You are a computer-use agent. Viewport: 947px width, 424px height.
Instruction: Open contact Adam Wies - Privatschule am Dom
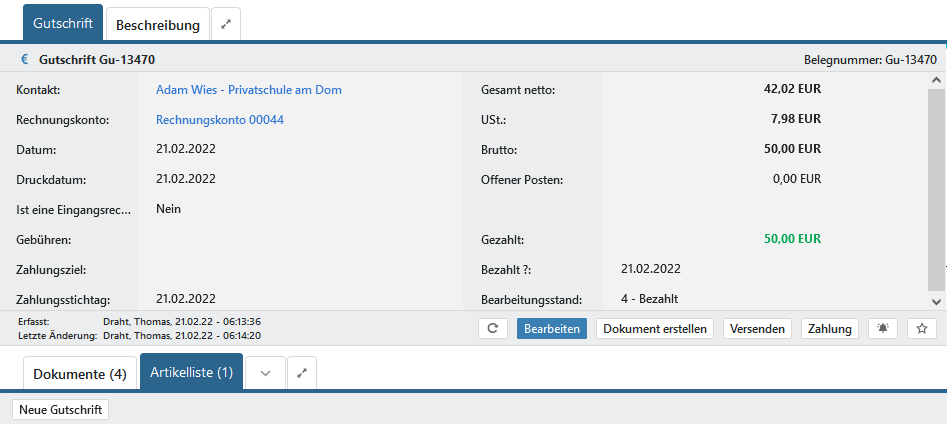click(x=249, y=90)
